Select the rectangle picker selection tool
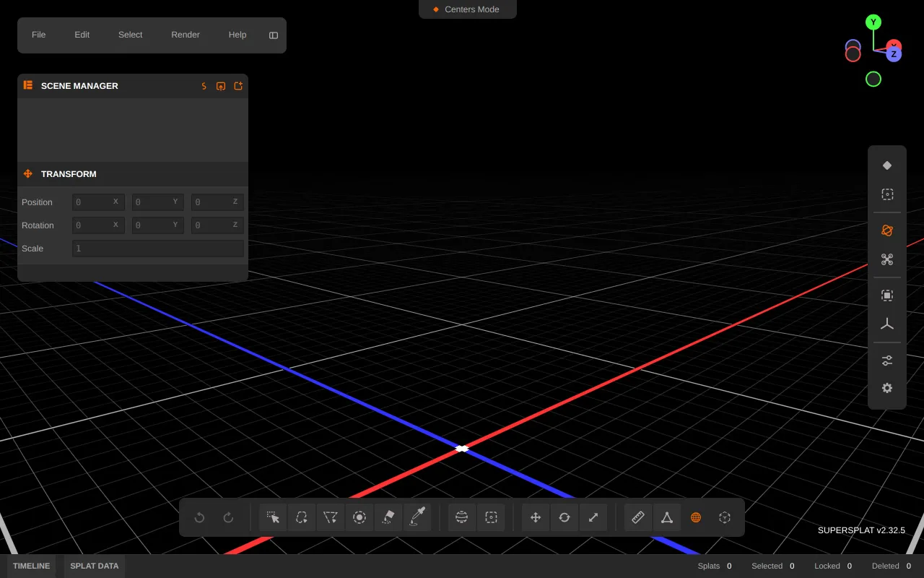 [273, 517]
